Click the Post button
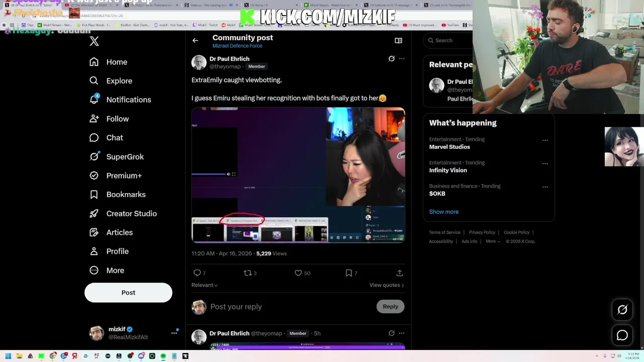 (128, 293)
